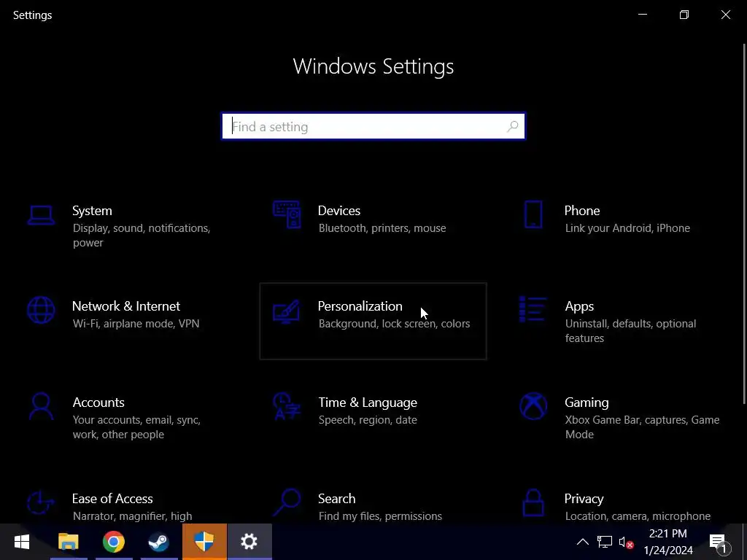Click 'Link your Android, iPhone' text

627,228
